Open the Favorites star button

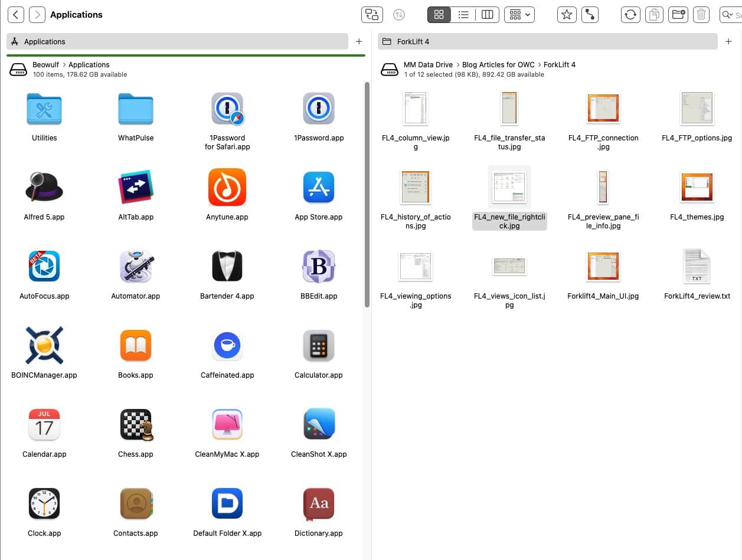tap(567, 15)
